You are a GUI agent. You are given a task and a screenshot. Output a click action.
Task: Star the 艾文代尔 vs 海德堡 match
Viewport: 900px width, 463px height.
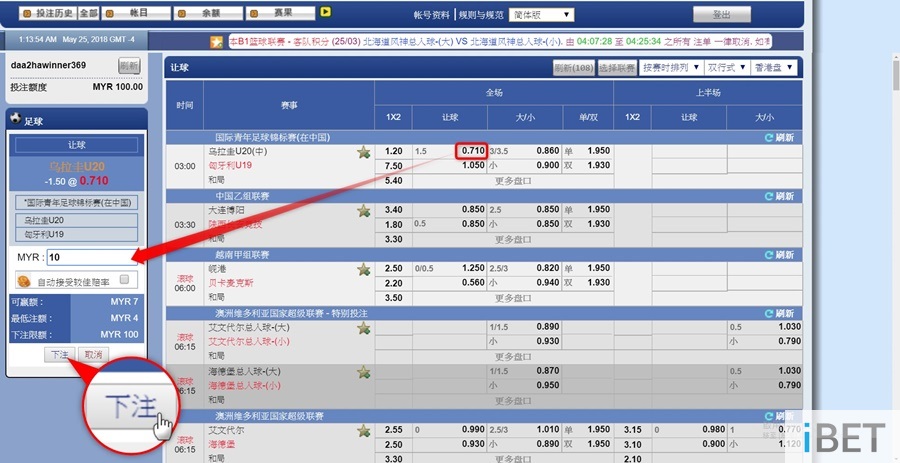click(363, 430)
